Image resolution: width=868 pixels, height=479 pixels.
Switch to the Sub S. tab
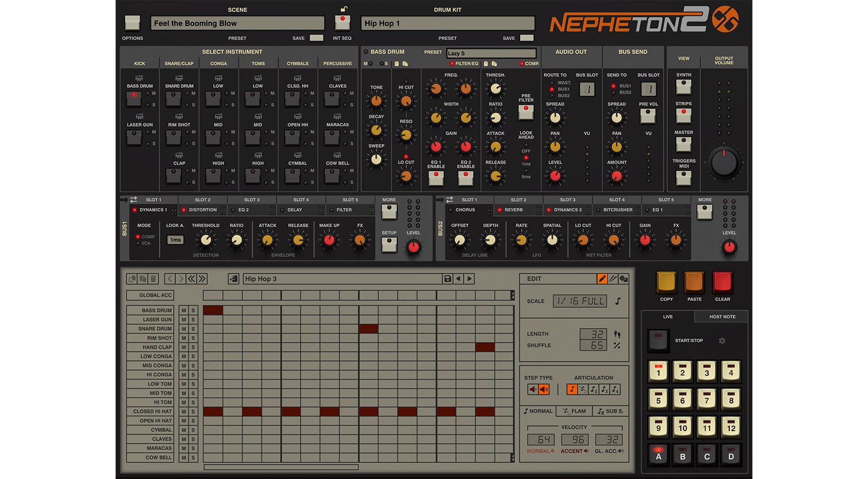coord(610,411)
